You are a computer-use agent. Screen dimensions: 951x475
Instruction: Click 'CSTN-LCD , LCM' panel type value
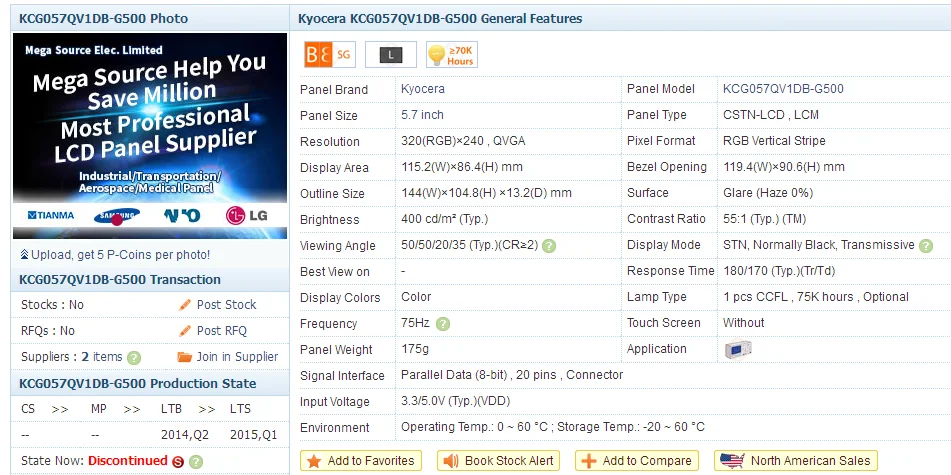click(771, 115)
